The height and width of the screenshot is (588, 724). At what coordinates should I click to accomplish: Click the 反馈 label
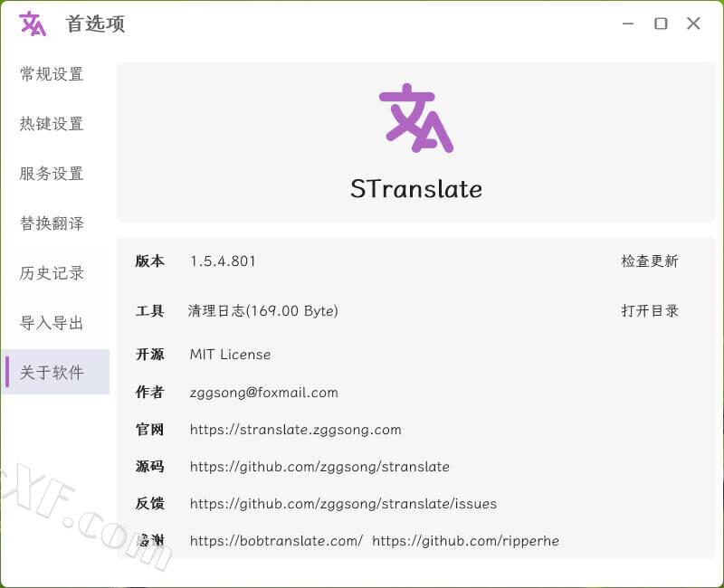[x=149, y=504]
